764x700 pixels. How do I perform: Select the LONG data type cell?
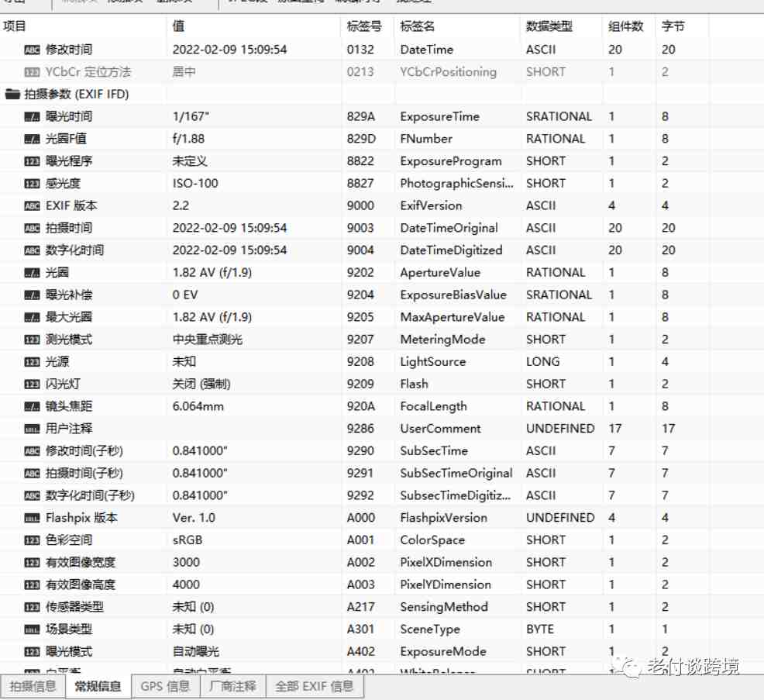click(x=543, y=362)
